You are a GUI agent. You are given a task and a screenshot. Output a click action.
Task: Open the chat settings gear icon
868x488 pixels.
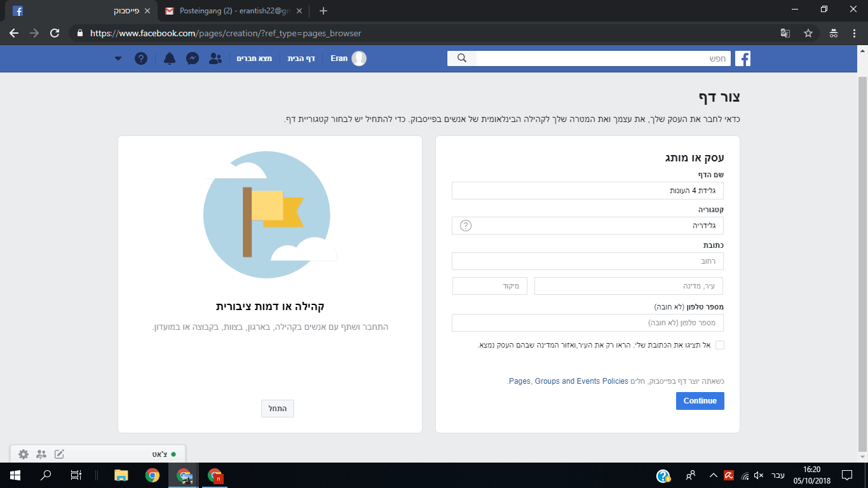(24, 454)
